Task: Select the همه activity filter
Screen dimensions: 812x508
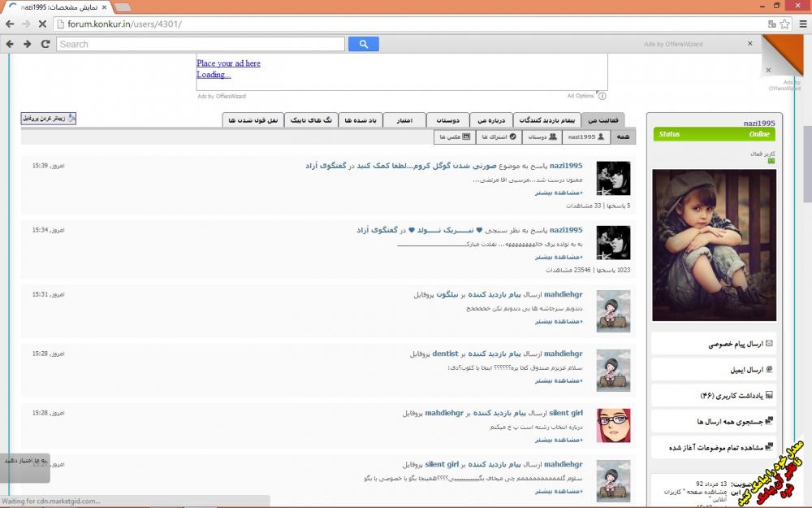Action: coord(623,137)
